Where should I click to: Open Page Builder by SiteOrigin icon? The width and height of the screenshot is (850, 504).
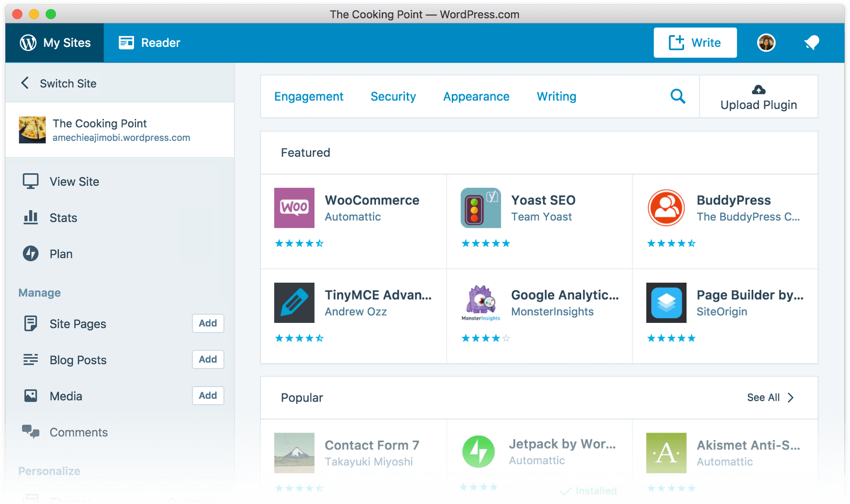pyautogui.click(x=666, y=303)
